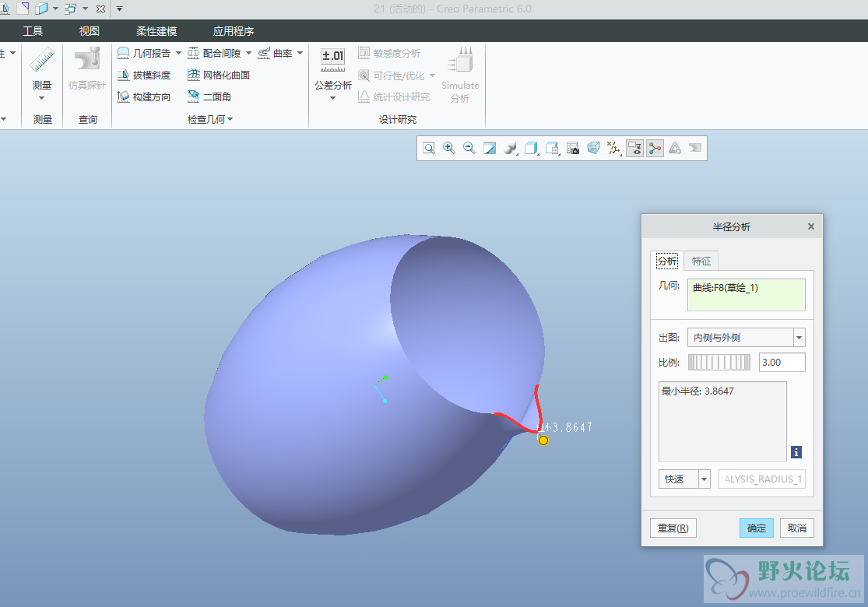This screenshot has width=868, height=607.
Task: Click the last grayed toolbar icon
Action: click(695, 148)
